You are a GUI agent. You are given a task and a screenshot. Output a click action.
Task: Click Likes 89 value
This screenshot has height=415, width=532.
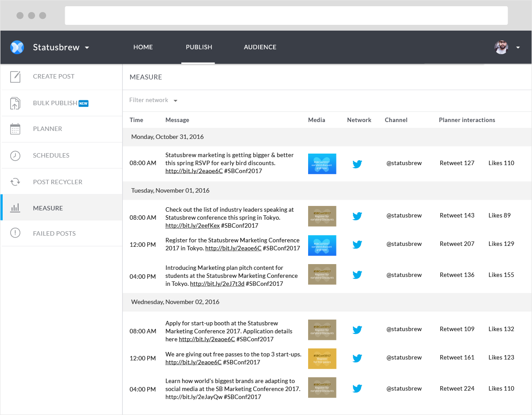[500, 215]
